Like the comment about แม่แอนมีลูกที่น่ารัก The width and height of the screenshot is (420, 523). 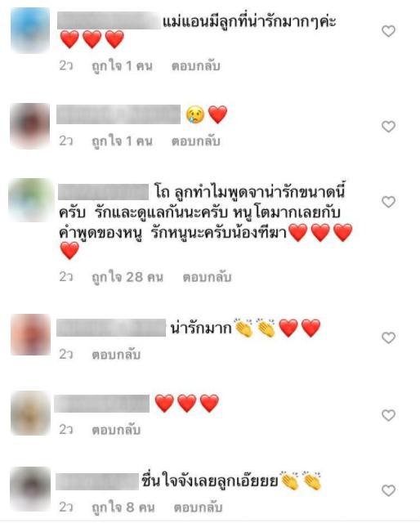pos(388,31)
